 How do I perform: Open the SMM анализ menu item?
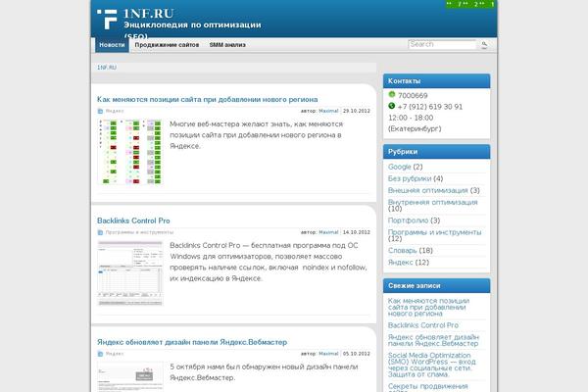[227, 45]
